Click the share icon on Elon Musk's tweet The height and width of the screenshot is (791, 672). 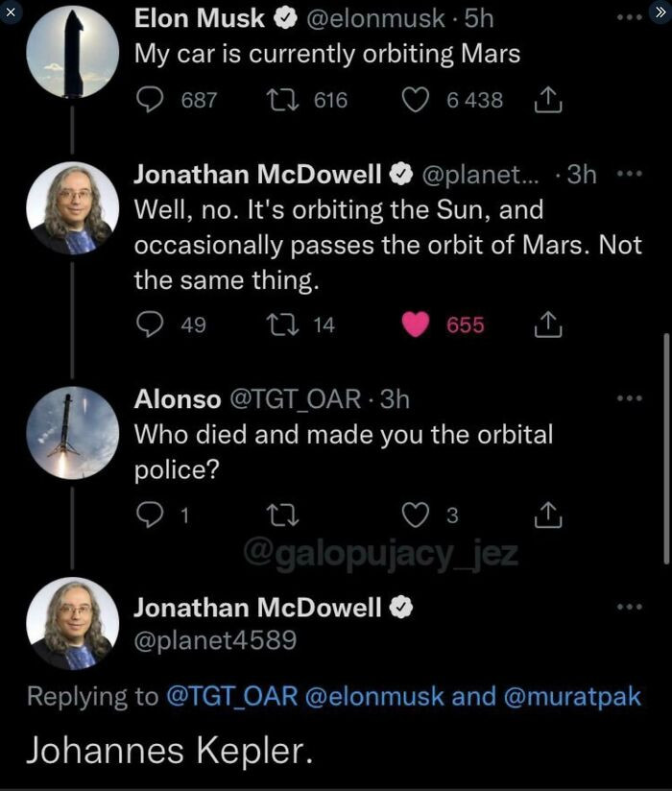point(550,98)
